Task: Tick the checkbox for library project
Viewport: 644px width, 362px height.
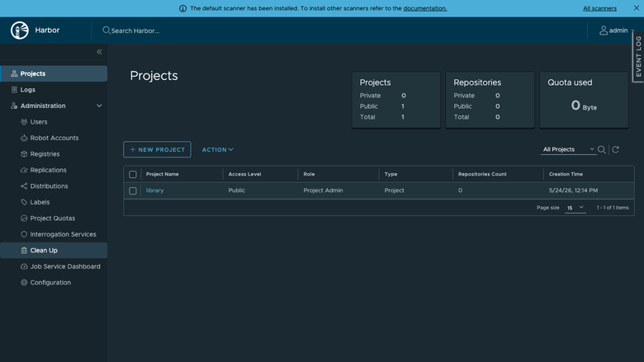Action: point(133,191)
